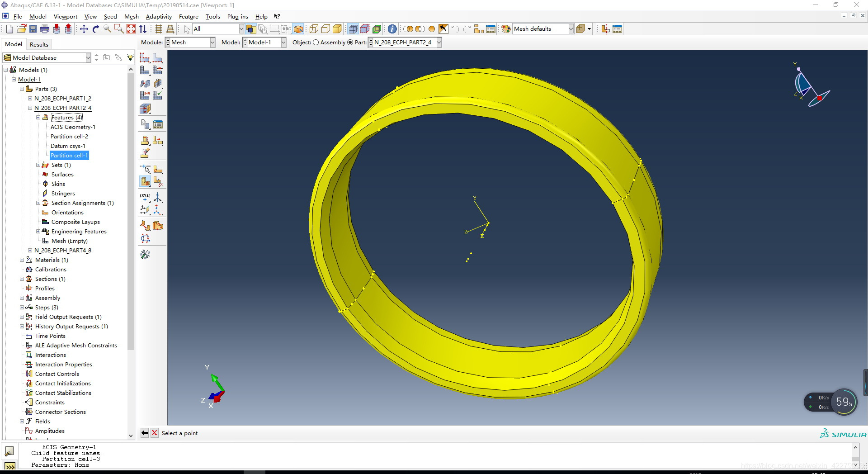Click the red X cancel procedure button

pos(154,433)
